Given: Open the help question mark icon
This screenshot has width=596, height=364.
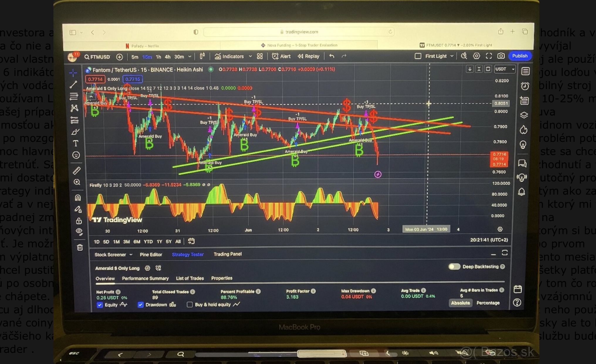Looking at the screenshot, I should click(x=517, y=302).
